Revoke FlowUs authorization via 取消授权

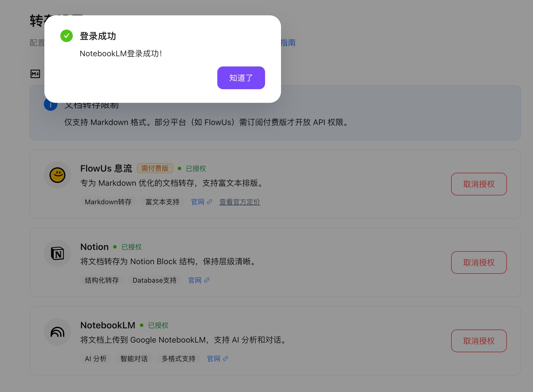pyautogui.click(x=479, y=184)
